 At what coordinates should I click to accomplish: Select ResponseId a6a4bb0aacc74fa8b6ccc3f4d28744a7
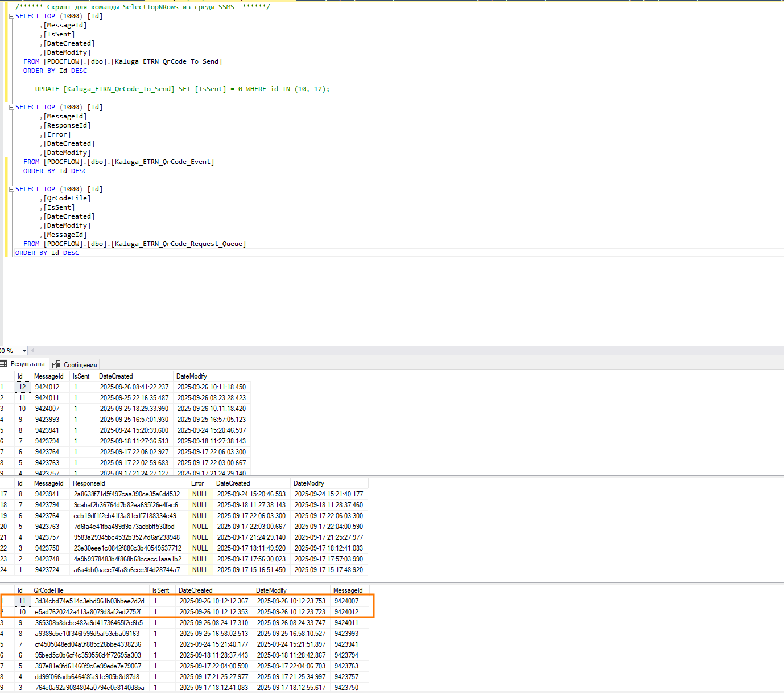pos(129,570)
